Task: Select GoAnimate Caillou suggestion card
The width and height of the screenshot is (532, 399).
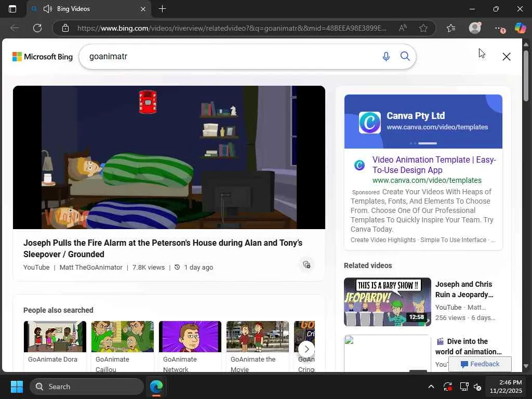Action: coord(123,346)
